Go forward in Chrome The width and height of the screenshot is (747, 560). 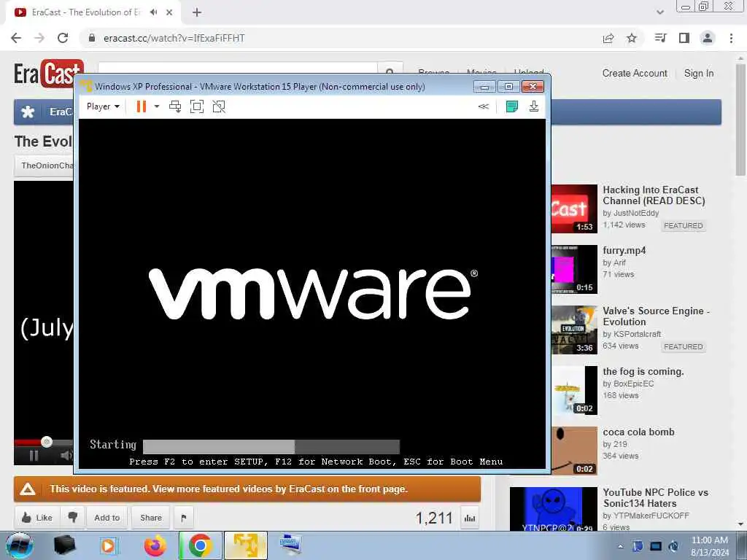click(x=39, y=38)
